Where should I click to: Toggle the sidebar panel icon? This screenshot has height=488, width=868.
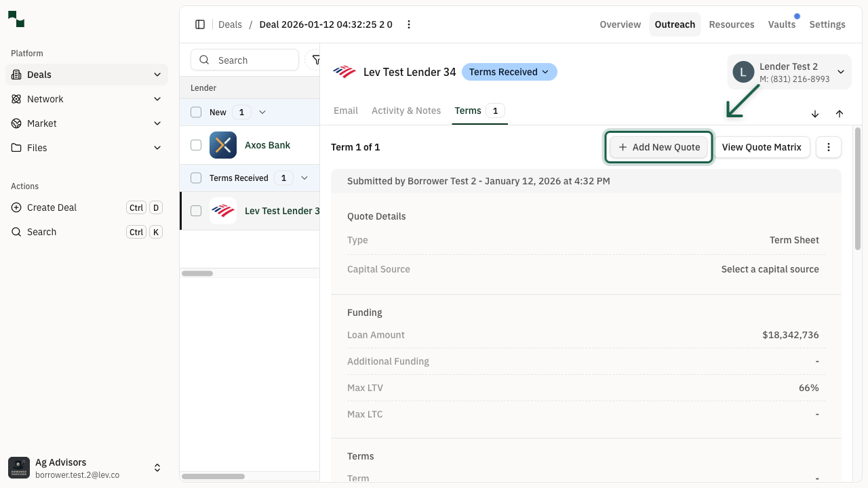tap(200, 24)
